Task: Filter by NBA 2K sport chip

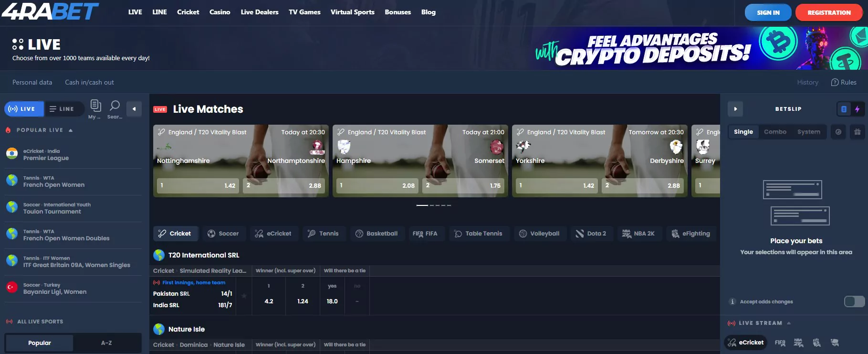Action: coord(639,234)
